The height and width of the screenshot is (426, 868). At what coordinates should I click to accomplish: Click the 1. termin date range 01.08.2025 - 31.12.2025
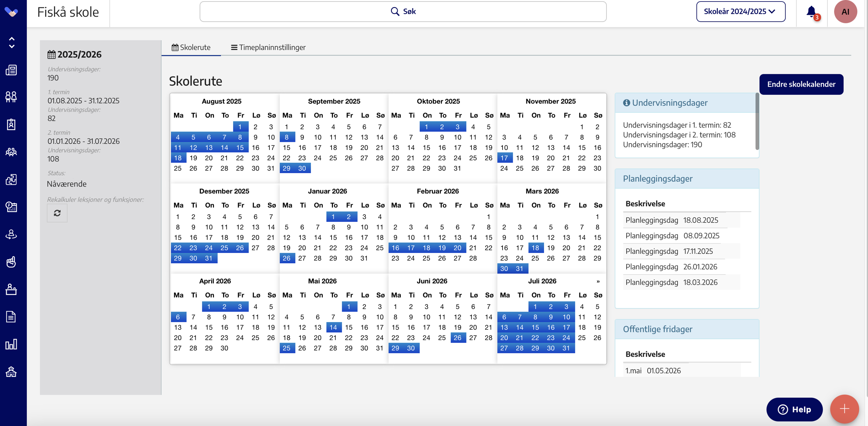click(83, 101)
